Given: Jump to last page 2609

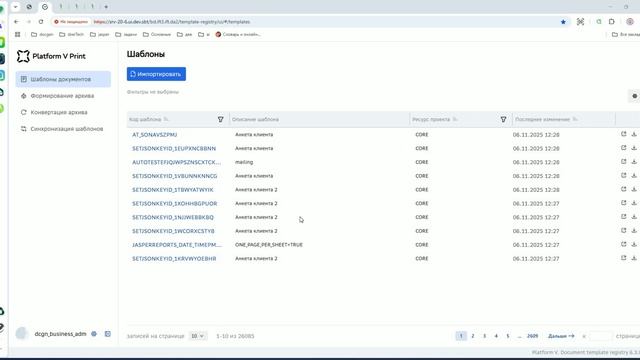Looking at the screenshot, I should click(532, 336).
